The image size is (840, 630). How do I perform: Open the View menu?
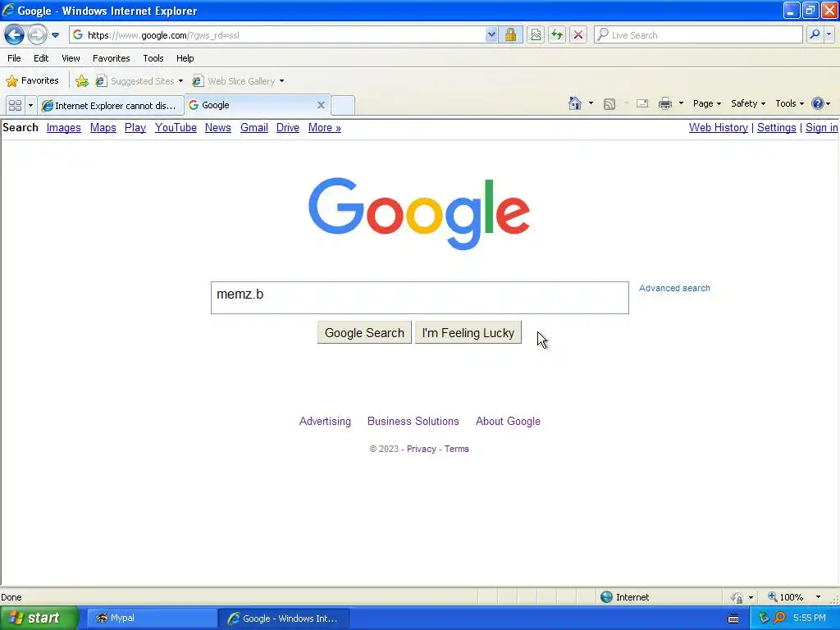[71, 58]
